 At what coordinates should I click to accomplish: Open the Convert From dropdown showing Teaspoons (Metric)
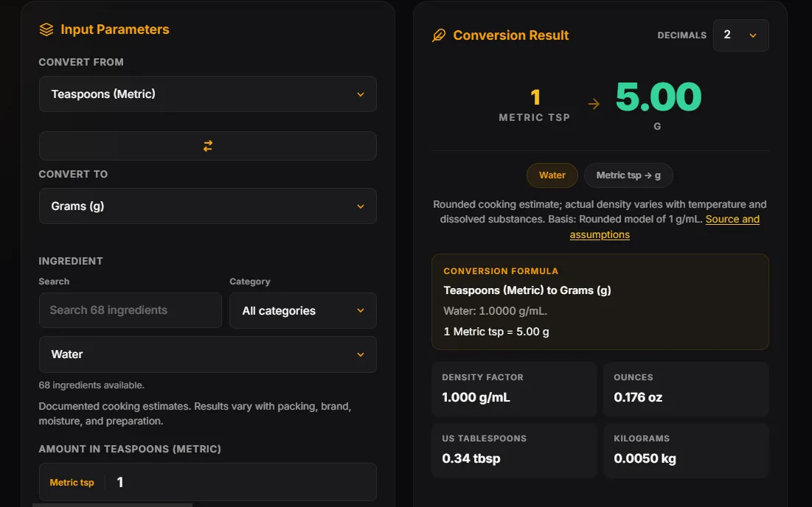[208, 94]
